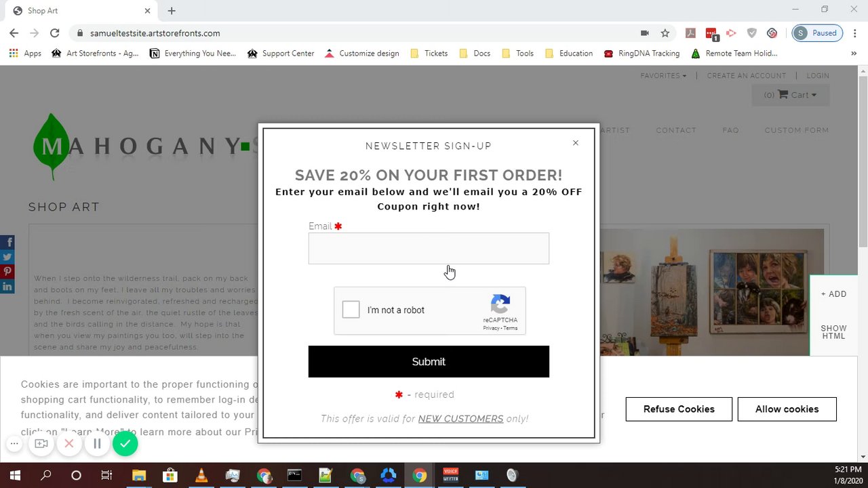The image size is (868, 488).
Task: Cancel recording using red X button
Action: [x=69, y=444]
